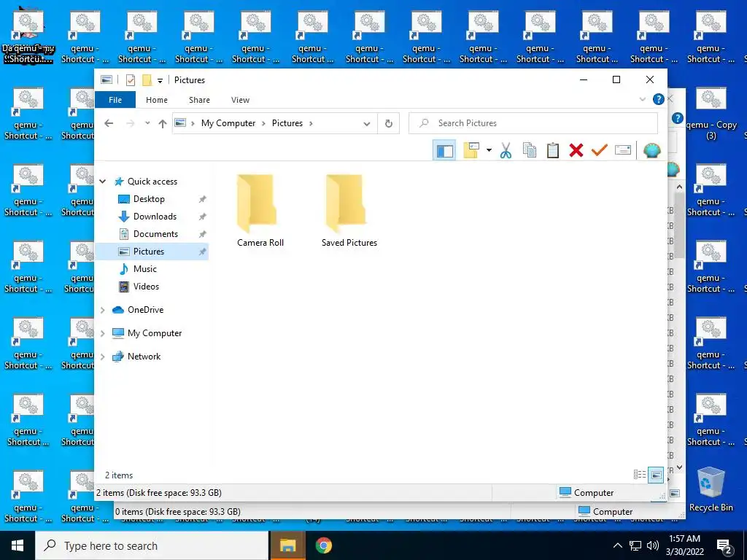747x560 pixels.
Task: Select Downloads in Quick access
Action: point(155,217)
